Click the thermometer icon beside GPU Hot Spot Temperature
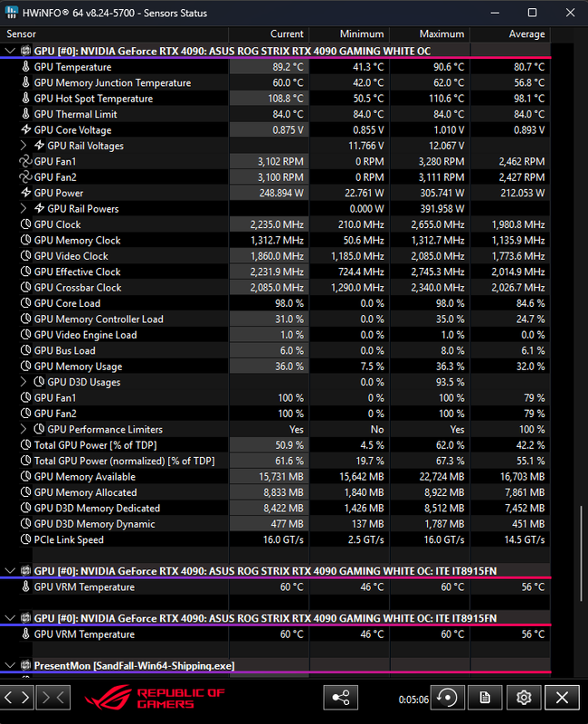Screen dimensions: 588x724 [26, 98]
